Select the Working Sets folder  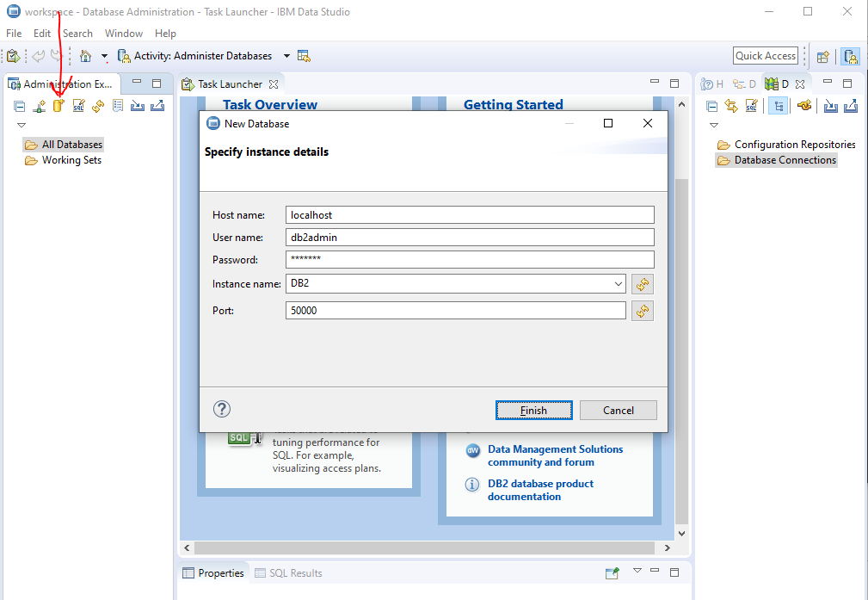[63, 160]
